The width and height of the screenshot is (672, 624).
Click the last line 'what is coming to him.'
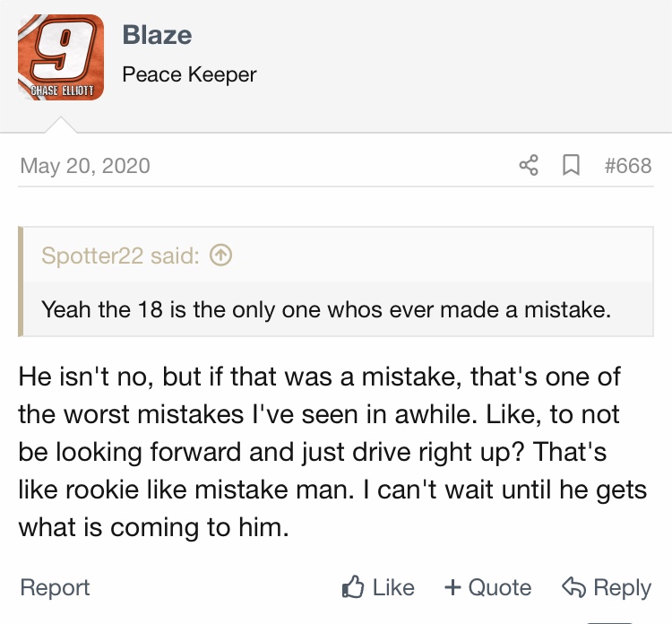[x=153, y=529]
